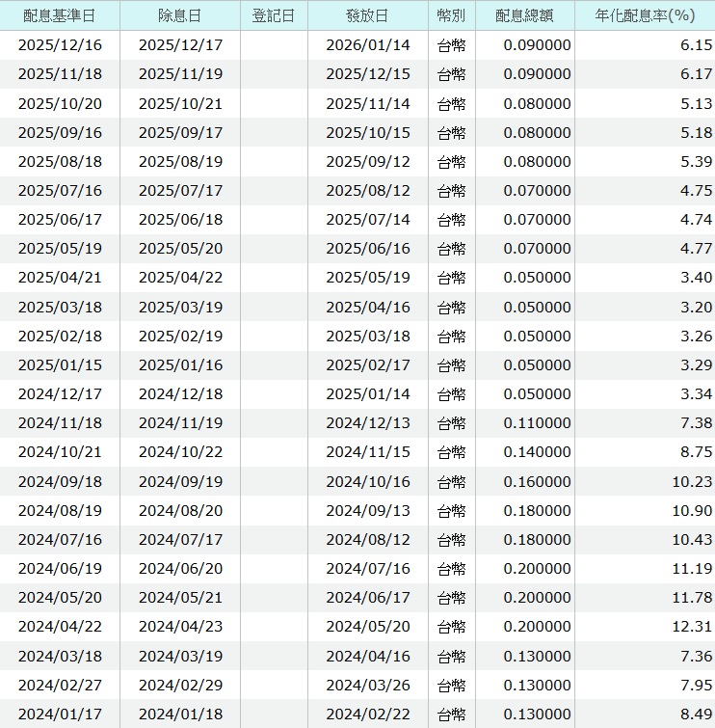Click the record date 2024/01/17
Viewport: 715px width, 728px height.
pyautogui.click(x=60, y=714)
